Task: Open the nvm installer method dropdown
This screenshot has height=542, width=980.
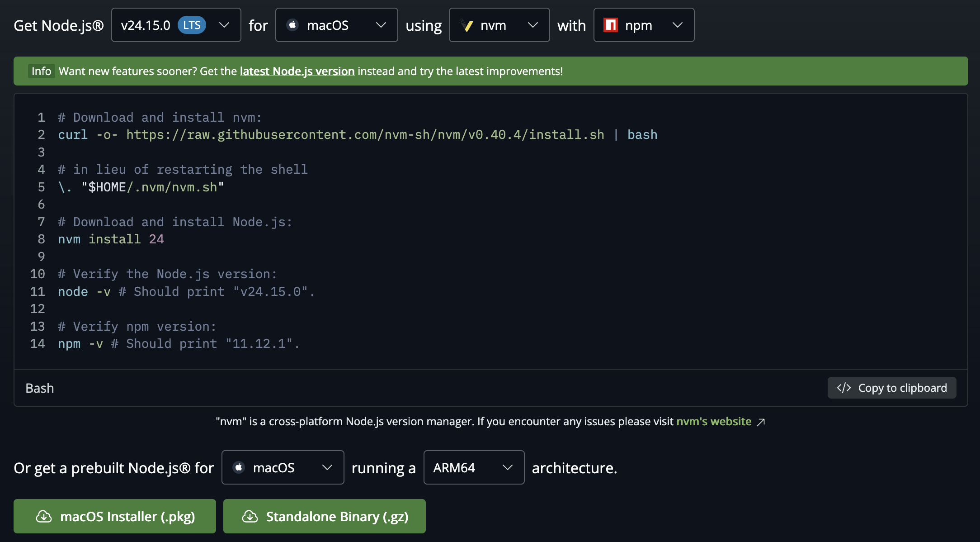Action: (499, 25)
